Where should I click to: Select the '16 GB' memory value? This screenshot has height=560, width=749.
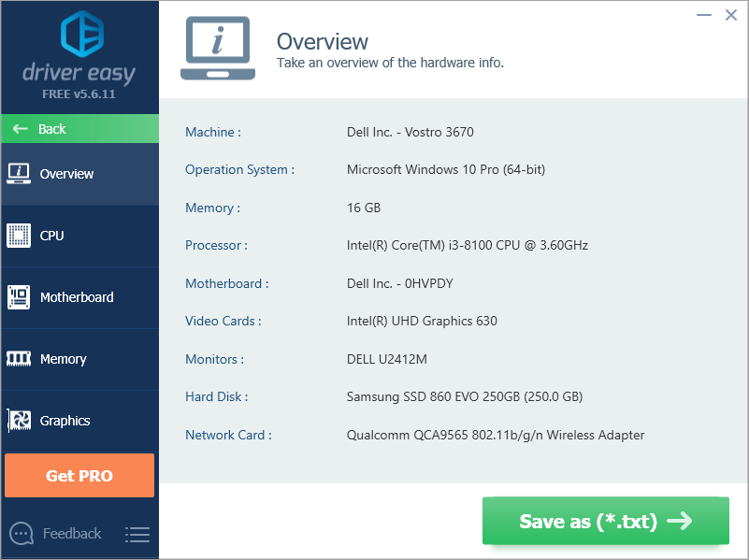(x=364, y=208)
